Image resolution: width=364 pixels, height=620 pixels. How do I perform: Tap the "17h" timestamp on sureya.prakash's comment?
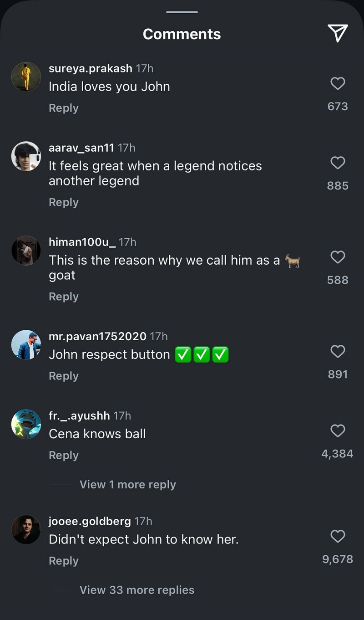[144, 68]
